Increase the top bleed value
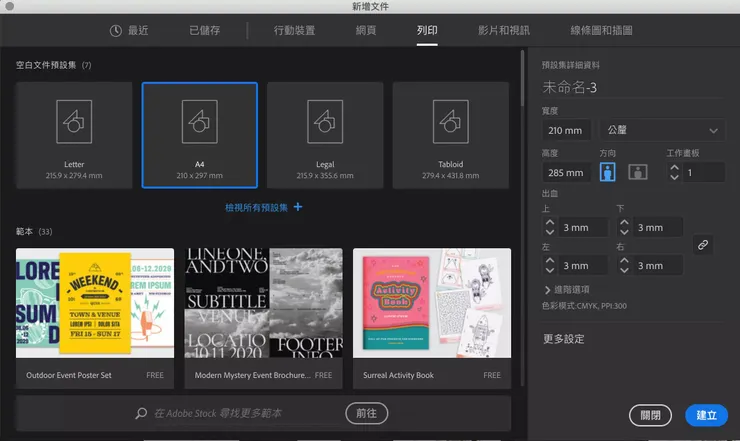Viewport: 740px width, 441px height. pyautogui.click(x=550, y=222)
